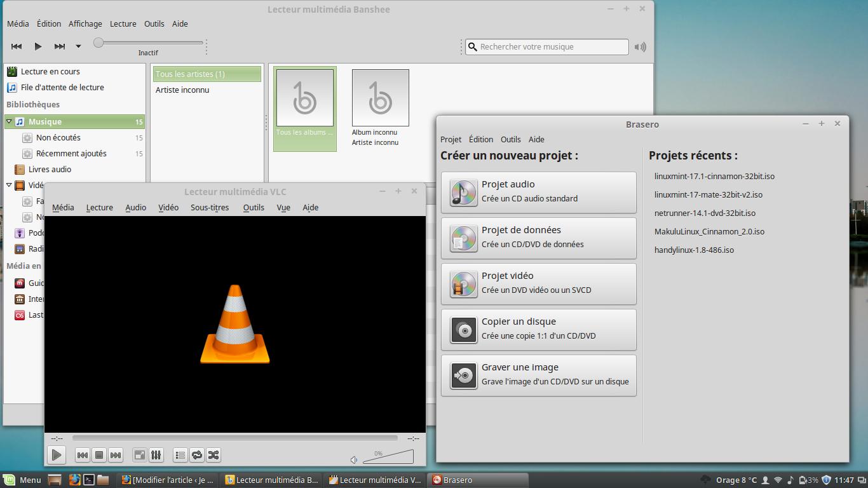Open recent MakuluLinux_Cinnamon_2.0.iso project

709,231
